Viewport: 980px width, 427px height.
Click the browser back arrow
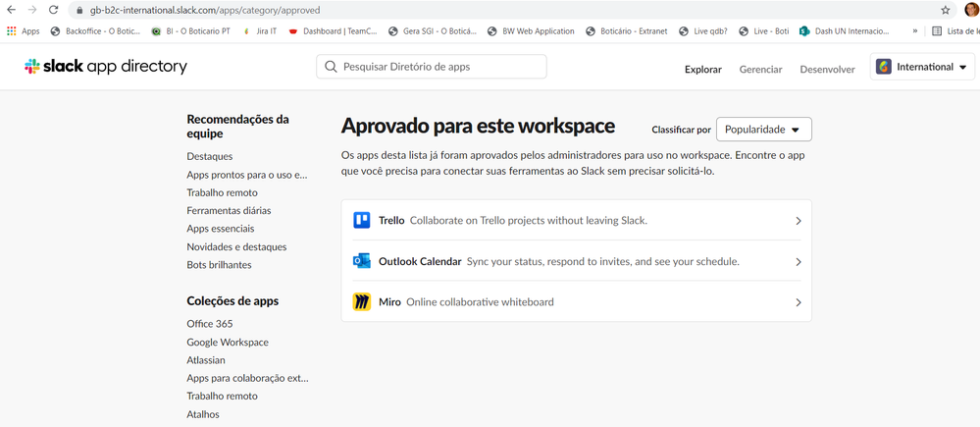point(11,10)
